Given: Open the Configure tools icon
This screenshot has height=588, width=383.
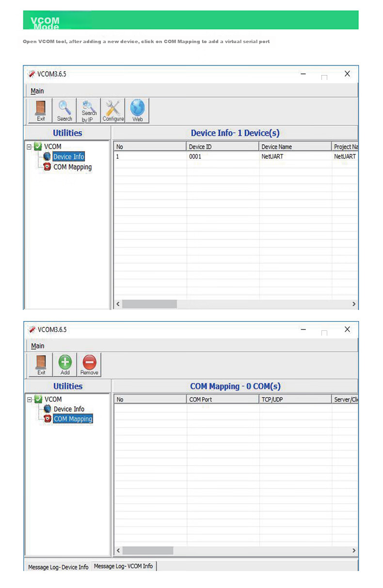Looking at the screenshot, I should coord(113,111).
